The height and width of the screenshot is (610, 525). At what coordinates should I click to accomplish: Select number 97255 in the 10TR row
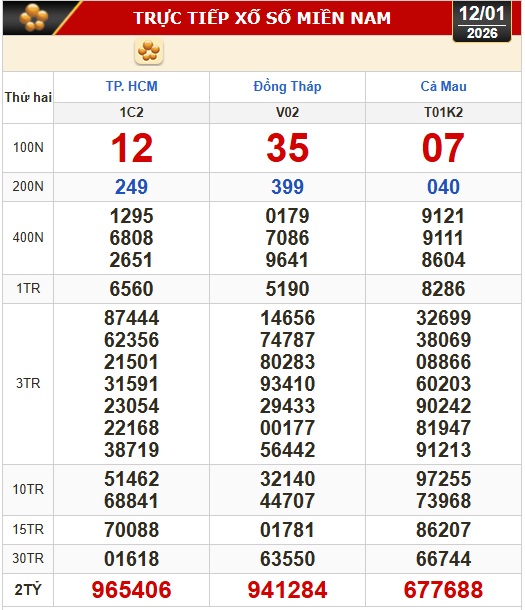coord(443,479)
